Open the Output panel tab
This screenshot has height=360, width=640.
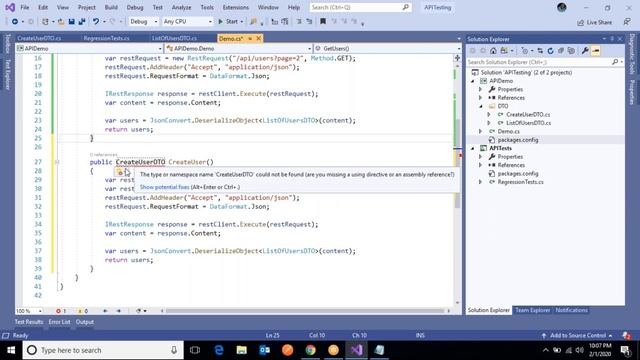(84, 322)
